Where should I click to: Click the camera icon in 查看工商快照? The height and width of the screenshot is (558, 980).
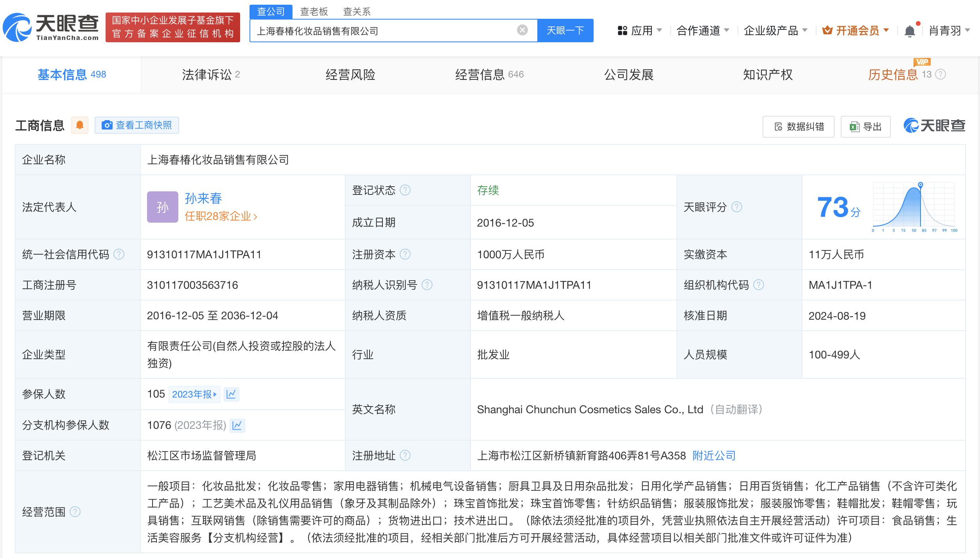107,125
